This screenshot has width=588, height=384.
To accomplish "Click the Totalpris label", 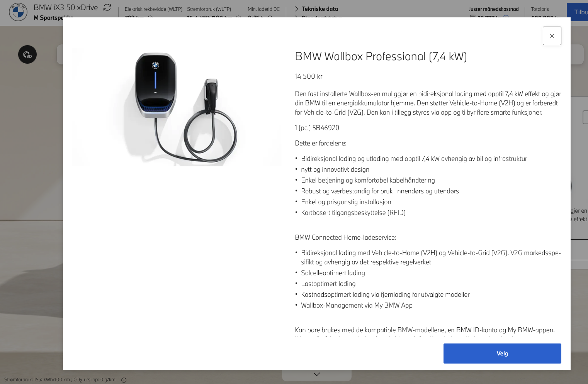I will click(540, 9).
